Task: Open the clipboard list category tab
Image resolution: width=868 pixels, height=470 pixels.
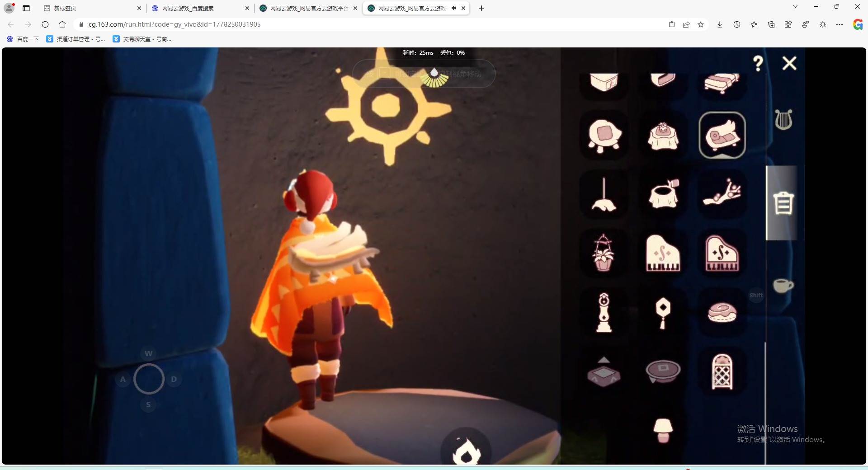Action: [783, 203]
